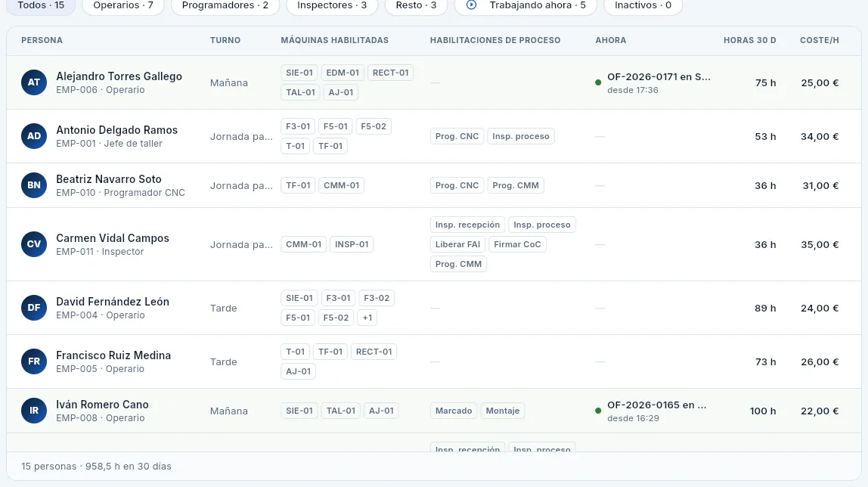Expand the +1 machines chip for David Fernández
This screenshot has width=868, height=487.
click(x=367, y=318)
